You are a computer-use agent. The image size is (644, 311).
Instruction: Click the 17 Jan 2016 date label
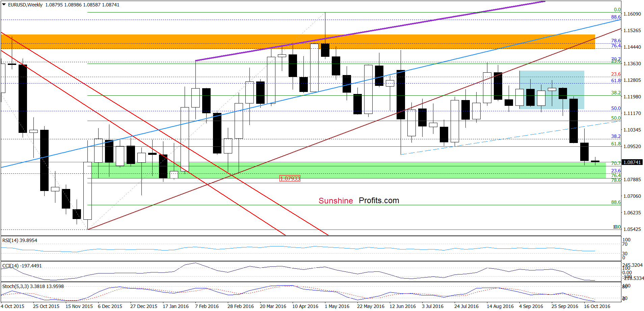(x=176, y=306)
